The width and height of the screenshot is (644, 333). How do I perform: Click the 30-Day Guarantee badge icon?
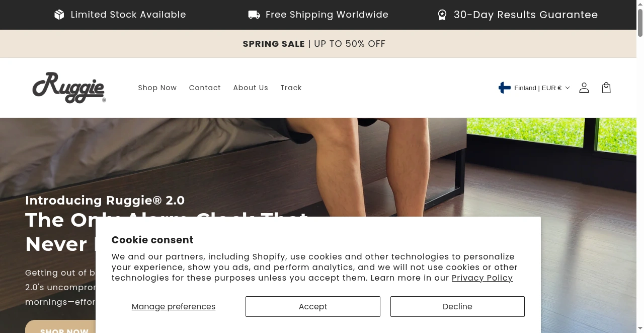tap(442, 15)
